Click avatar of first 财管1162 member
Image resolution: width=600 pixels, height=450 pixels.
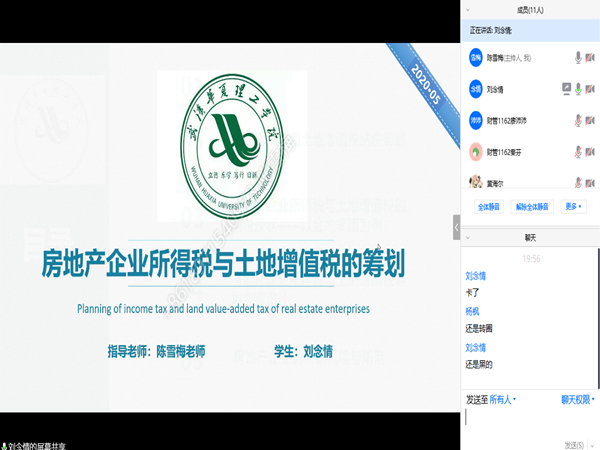(476, 121)
